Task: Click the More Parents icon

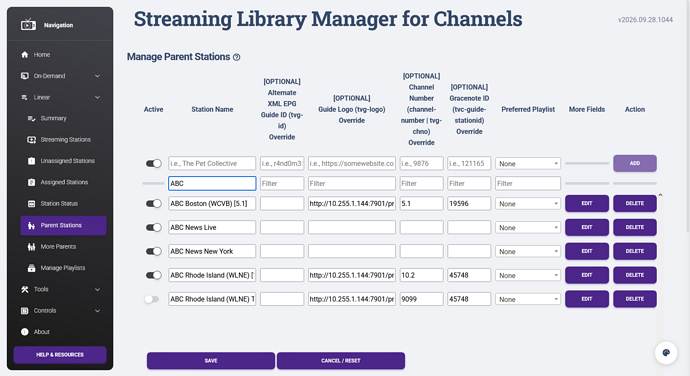Action: pos(31,247)
